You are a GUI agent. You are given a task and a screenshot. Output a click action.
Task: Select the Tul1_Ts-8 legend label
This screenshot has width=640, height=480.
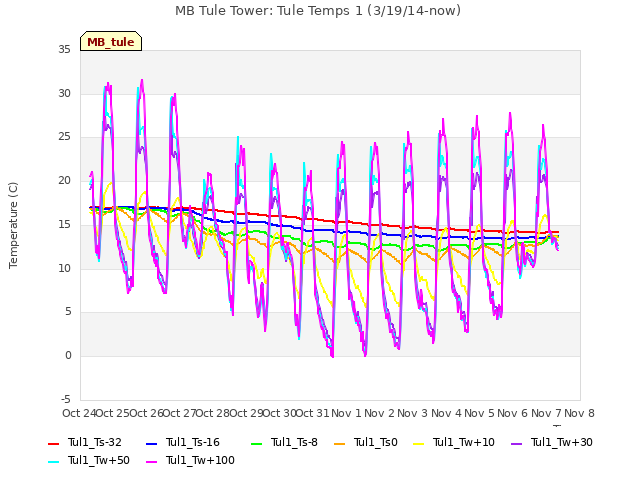(294, 442)
